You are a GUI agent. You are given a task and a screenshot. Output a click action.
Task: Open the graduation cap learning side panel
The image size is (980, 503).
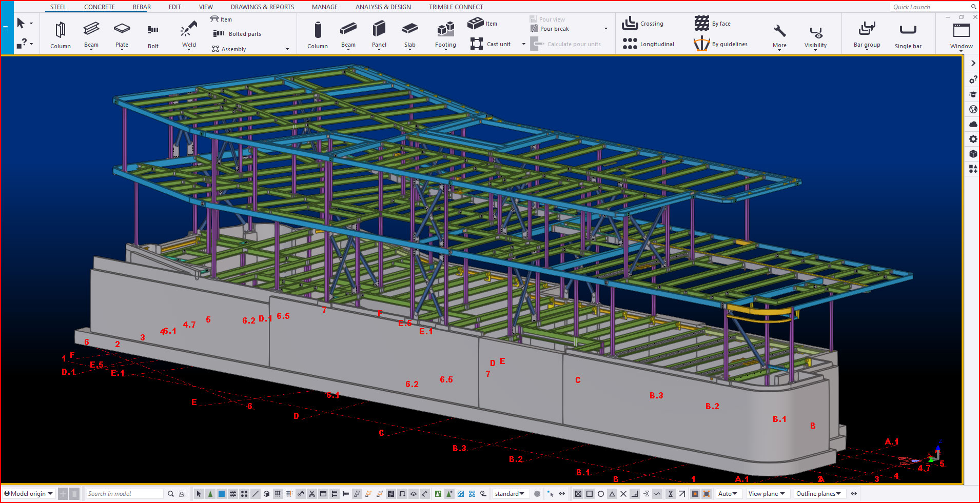coord(973,94)
